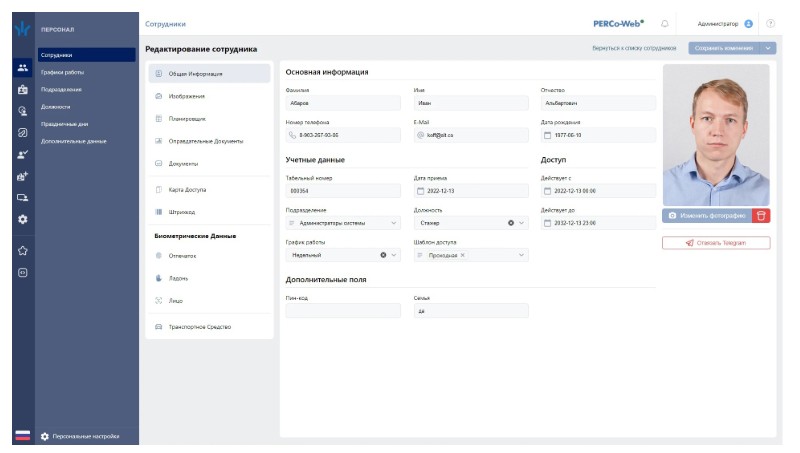
Task: Remove the Проходная tag from access template
Action: pos(462,255)
